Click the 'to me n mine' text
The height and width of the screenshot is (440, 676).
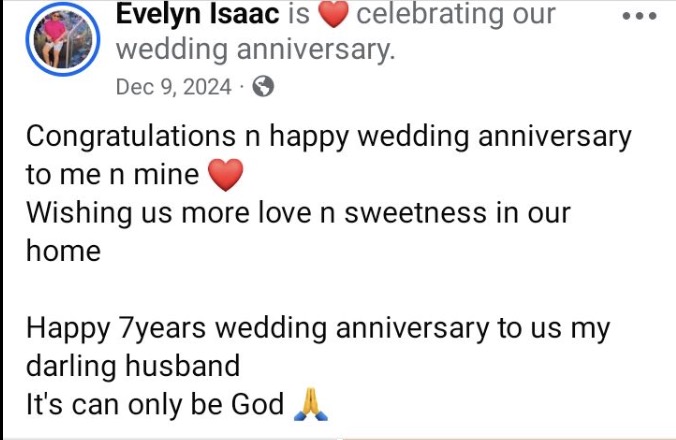point(112,176)
